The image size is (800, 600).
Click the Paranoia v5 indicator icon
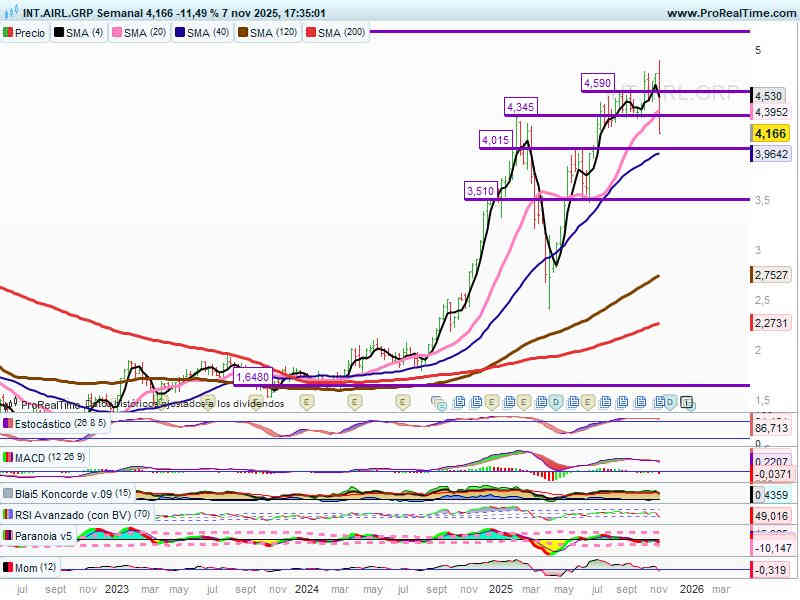[8, 536]
